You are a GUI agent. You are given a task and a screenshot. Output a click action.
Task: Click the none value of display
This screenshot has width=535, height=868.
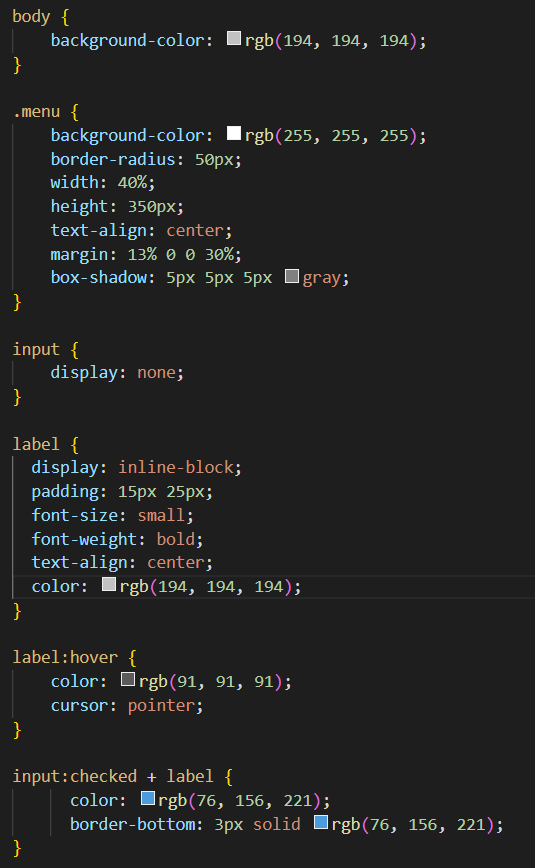(156, 373)
